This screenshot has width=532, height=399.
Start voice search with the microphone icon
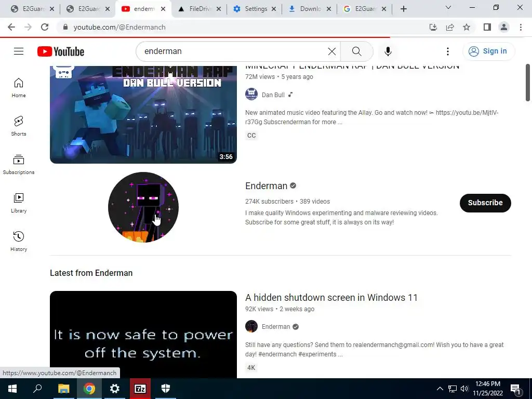388,51
